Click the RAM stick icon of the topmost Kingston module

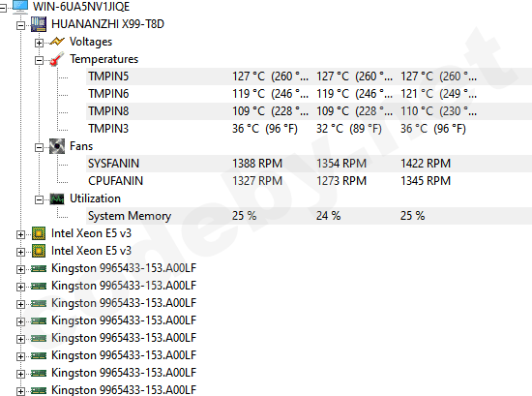39,268
